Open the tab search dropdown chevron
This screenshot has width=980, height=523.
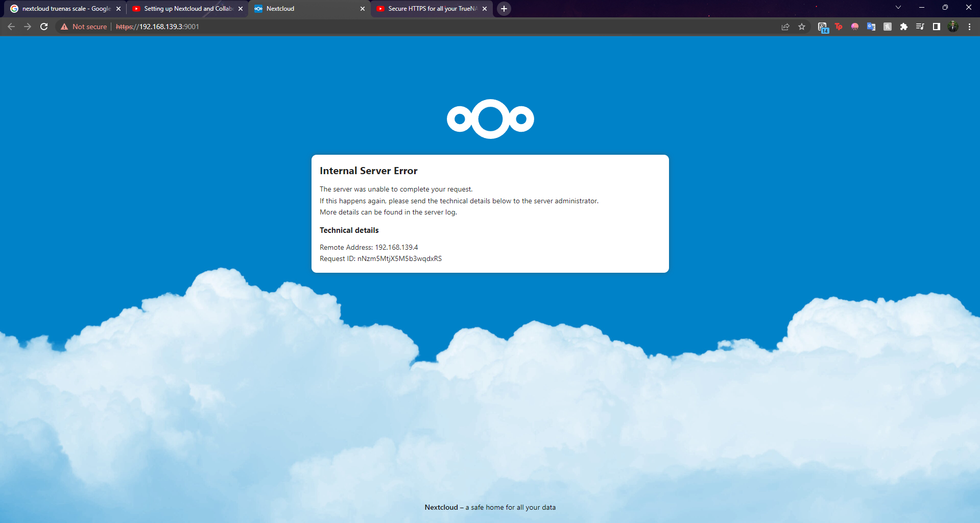pyautogui.click(x=898, y=8)
